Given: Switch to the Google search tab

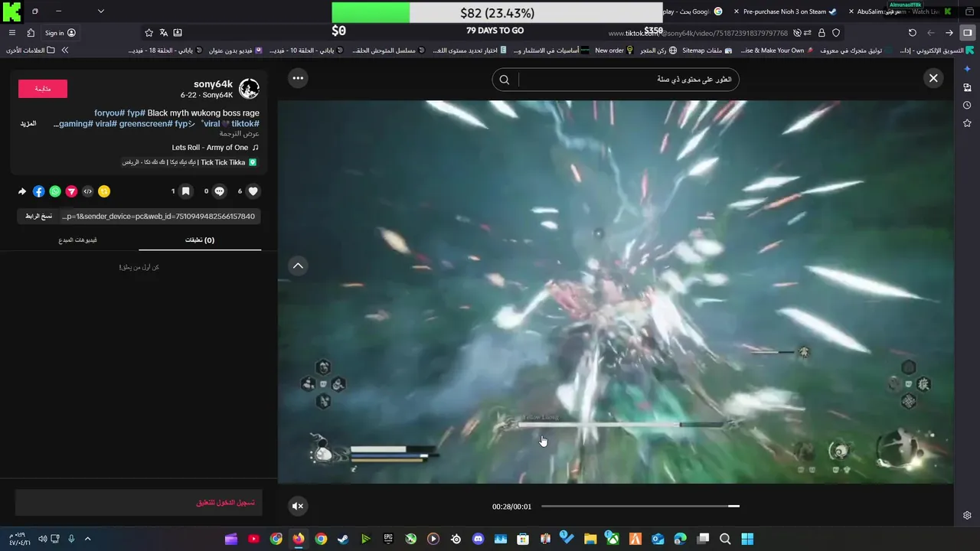Looking at the screenshot, I should tap(692, 11).
